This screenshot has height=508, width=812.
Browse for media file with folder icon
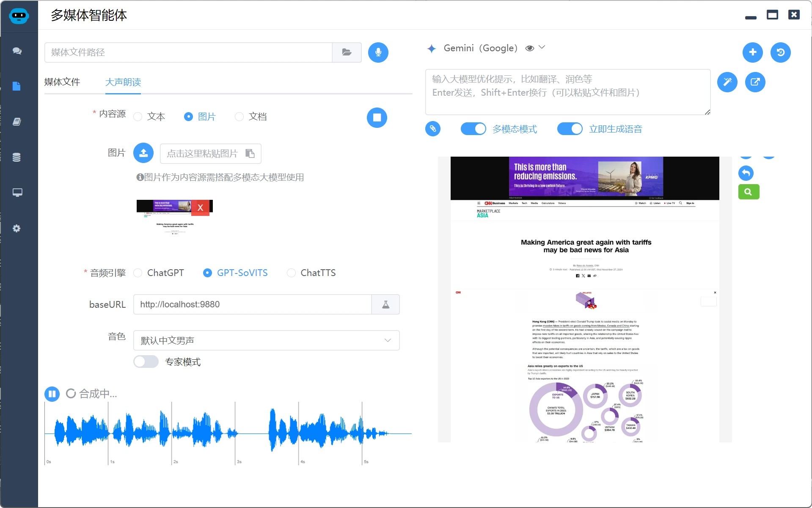point(347,52)
